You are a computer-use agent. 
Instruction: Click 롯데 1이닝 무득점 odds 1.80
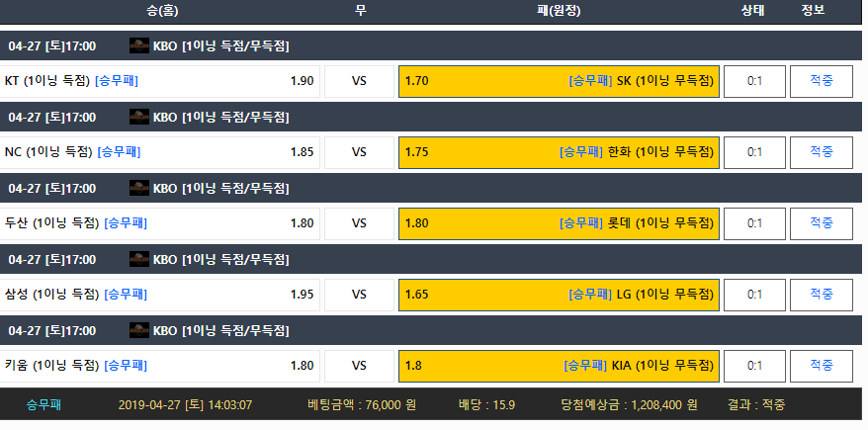point(559,223)
